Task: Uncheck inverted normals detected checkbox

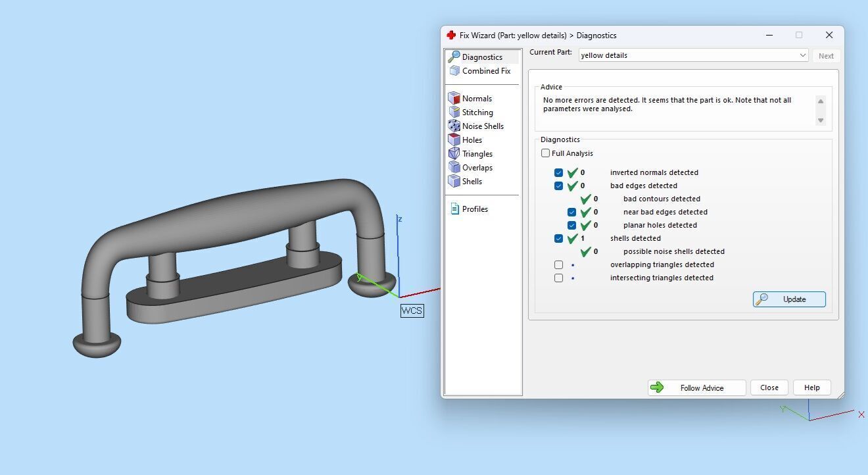Action: (559, 173)
